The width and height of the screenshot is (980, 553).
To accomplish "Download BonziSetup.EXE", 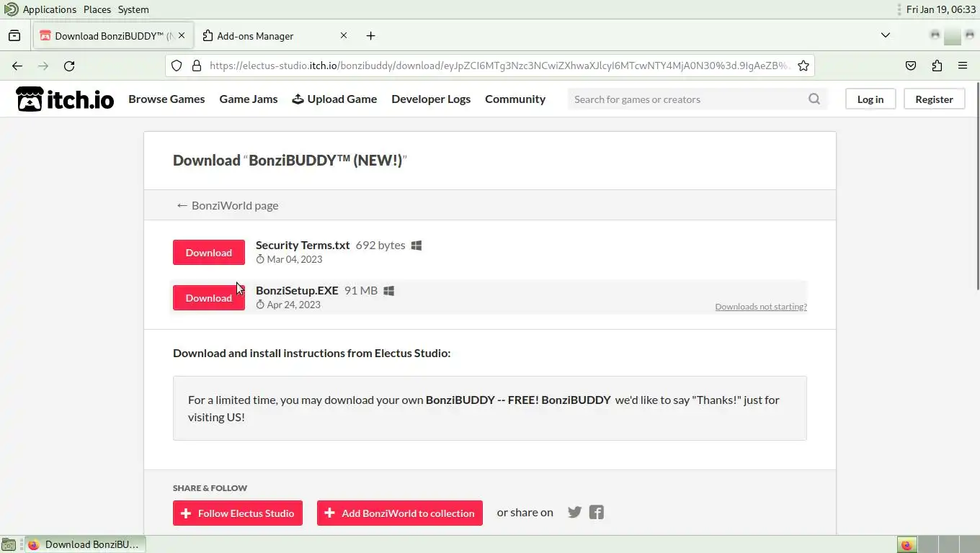I will click(209, 298).
